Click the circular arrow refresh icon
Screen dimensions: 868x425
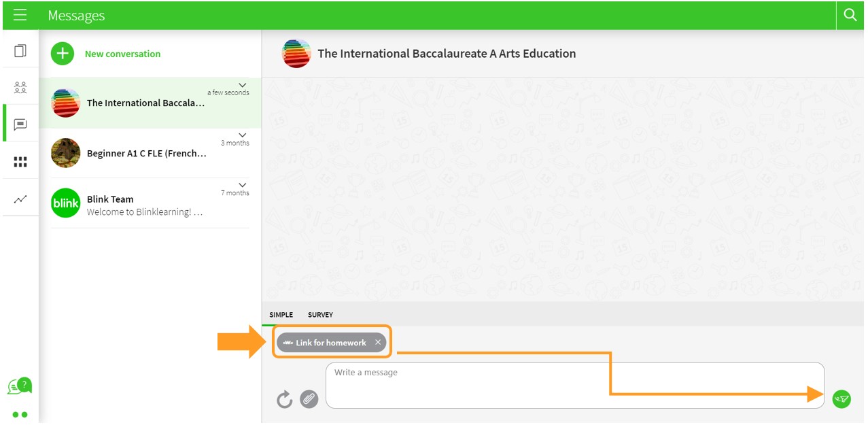pos(284,399)
